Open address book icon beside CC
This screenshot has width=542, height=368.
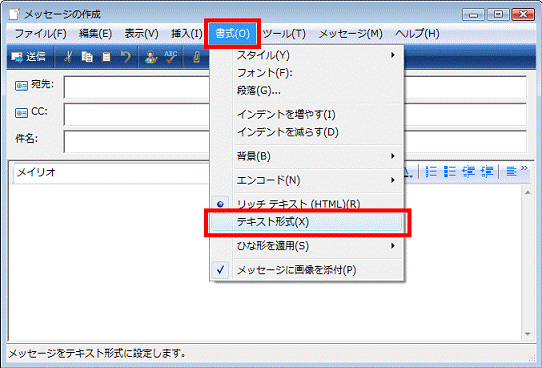click(21, 113)
